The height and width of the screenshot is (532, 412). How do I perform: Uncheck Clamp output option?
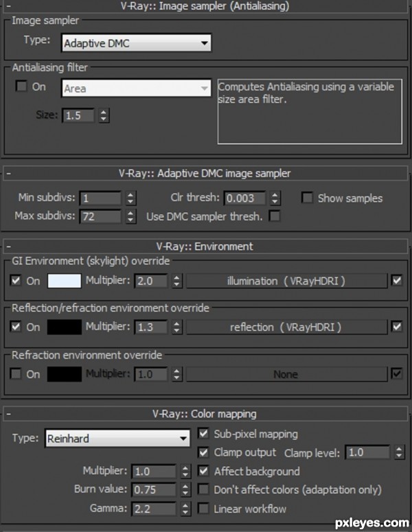(x=203, y=452)
